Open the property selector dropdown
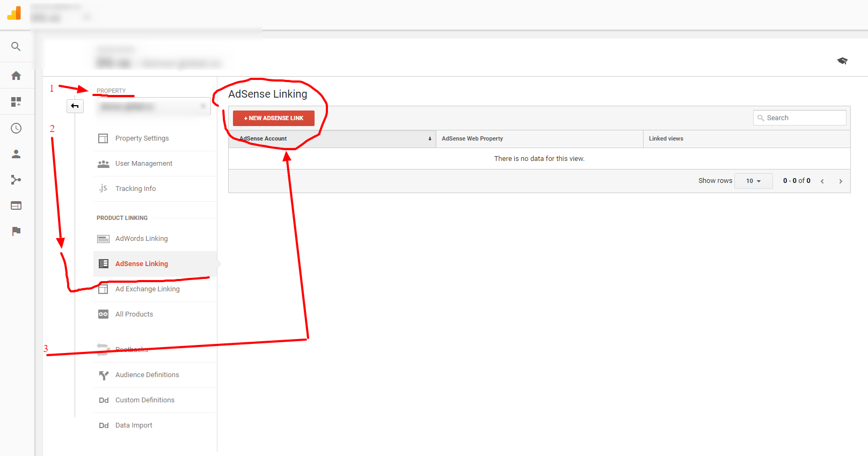 tap(152, 107)
